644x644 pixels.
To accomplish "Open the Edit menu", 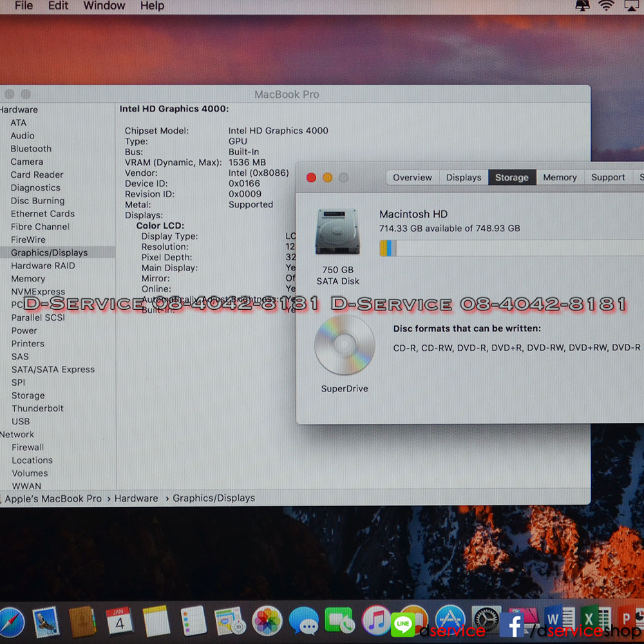I will 59,6.
